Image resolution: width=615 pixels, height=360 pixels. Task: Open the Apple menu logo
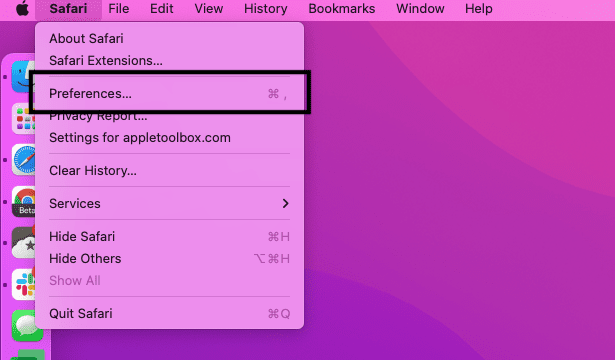(x=22, y=8)
